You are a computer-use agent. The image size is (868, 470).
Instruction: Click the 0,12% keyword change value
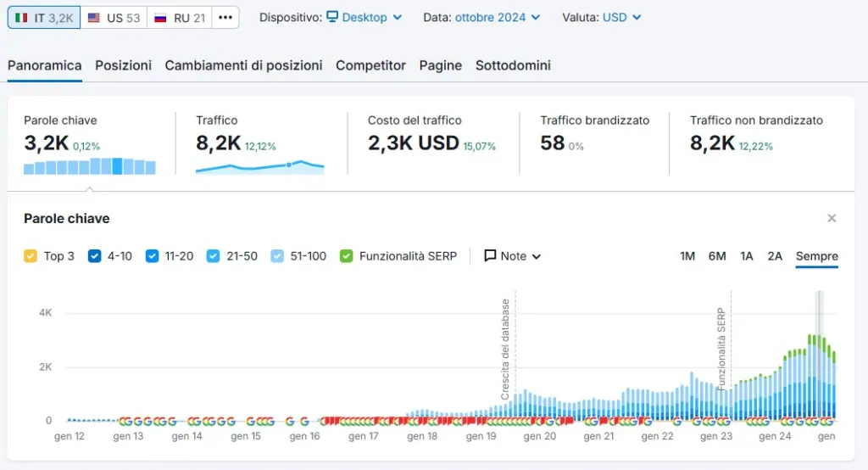point(86,146)
